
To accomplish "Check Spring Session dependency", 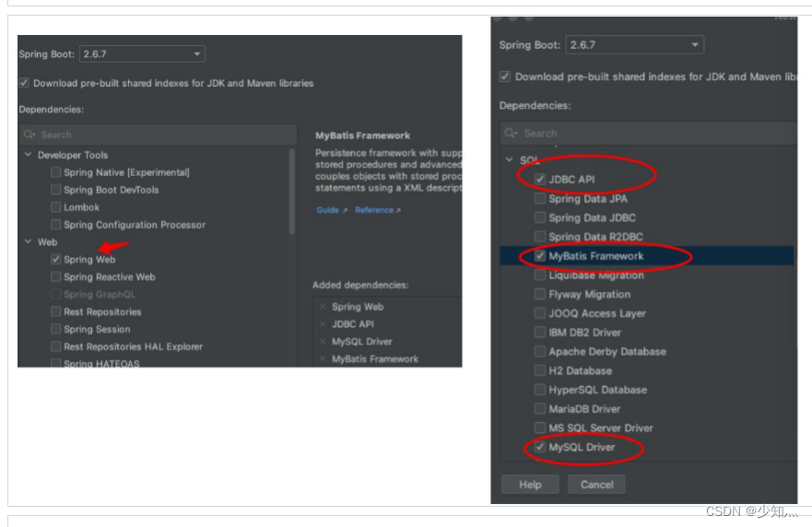I will tap(56, 329).
